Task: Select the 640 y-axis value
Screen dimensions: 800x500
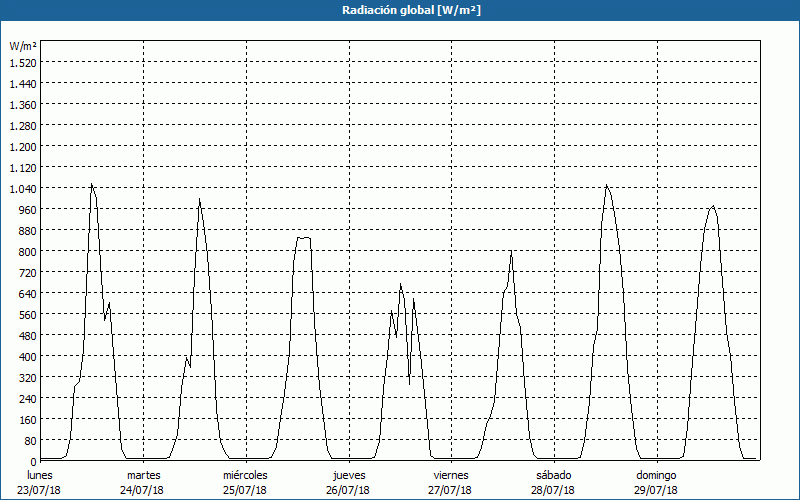Action: tap(28, 294)
